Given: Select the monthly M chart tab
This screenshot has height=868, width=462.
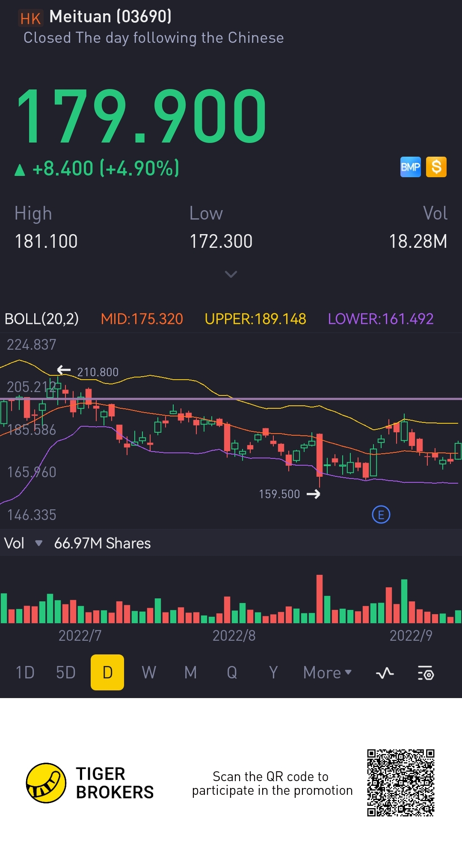Looking at the screenshot, I should coord(190,673).
